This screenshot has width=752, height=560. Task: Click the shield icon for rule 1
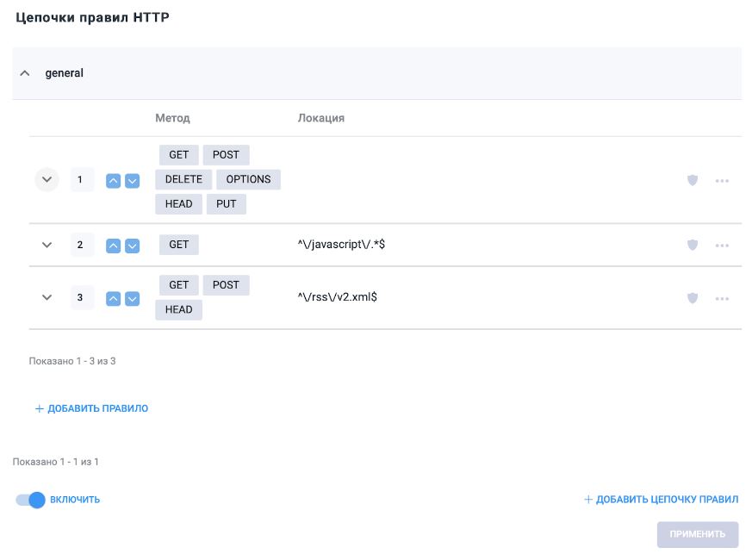point(692,180)
